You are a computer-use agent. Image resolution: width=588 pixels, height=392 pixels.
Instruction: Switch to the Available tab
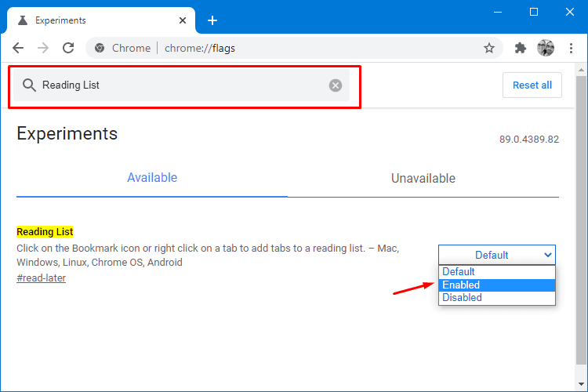pyautogui.click(x=152, y=177)
